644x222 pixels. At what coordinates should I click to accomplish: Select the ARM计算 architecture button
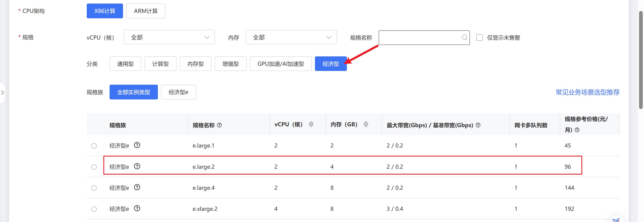click(145, 11)
